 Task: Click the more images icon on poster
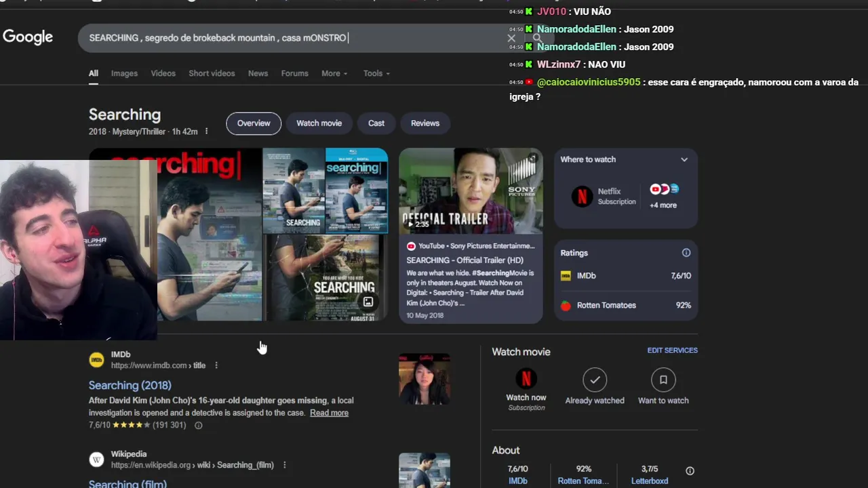tap(368, 302)
